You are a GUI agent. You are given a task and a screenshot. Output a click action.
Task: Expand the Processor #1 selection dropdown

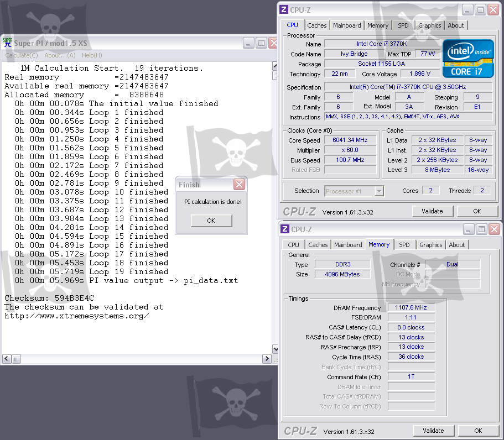(380, 191)
